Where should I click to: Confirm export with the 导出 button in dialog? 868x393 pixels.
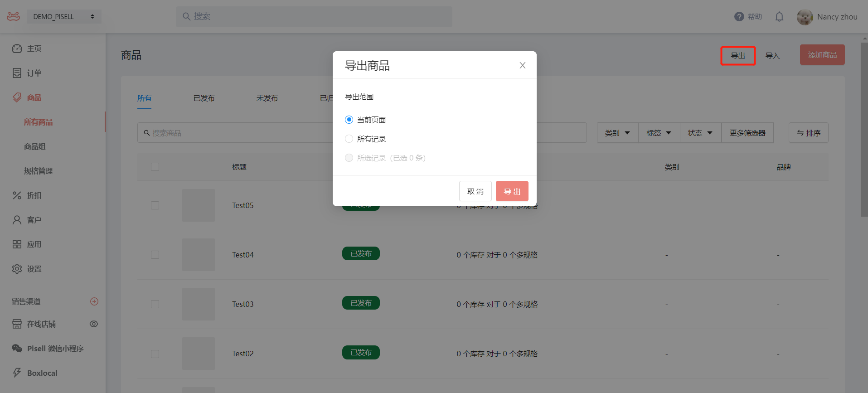[512, 191]
